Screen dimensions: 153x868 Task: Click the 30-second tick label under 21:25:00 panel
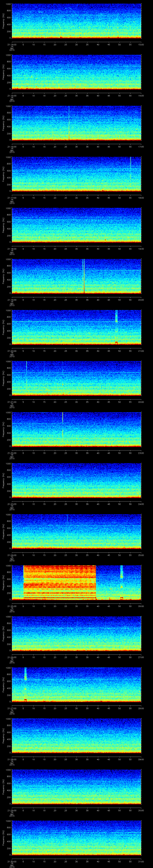pos(77,606)
